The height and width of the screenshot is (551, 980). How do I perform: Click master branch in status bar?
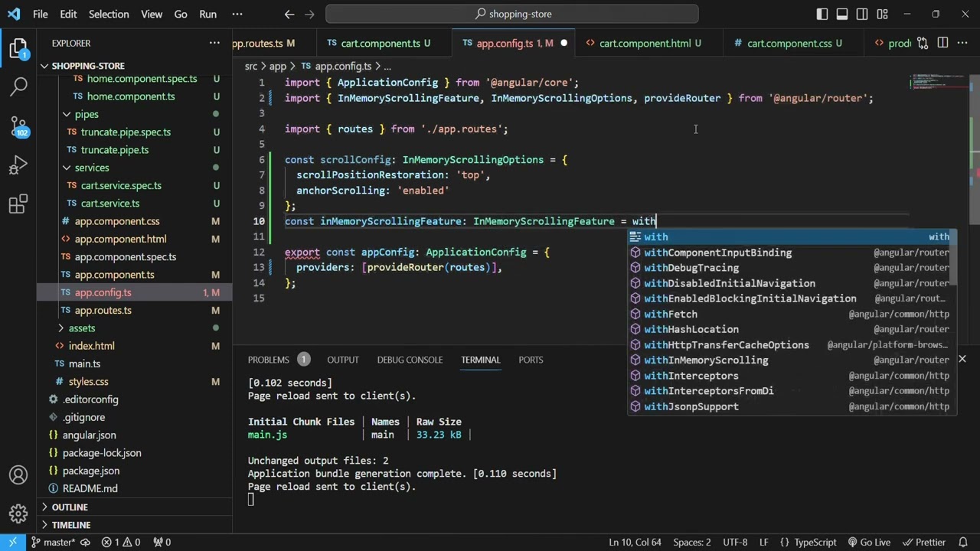click(53, 542)
